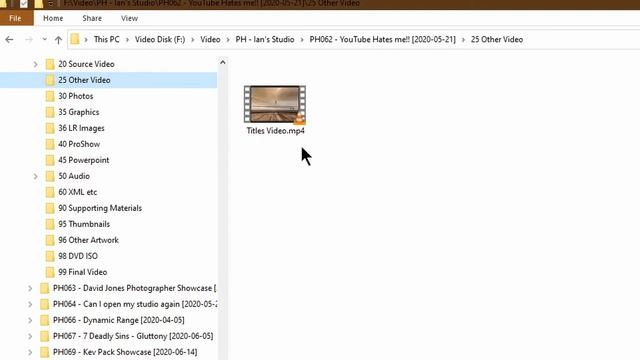This screenshot has width=640, height=360.
Task: Navigate to Video Disk (F:) breadcrumb
Action: coord(160,40)
